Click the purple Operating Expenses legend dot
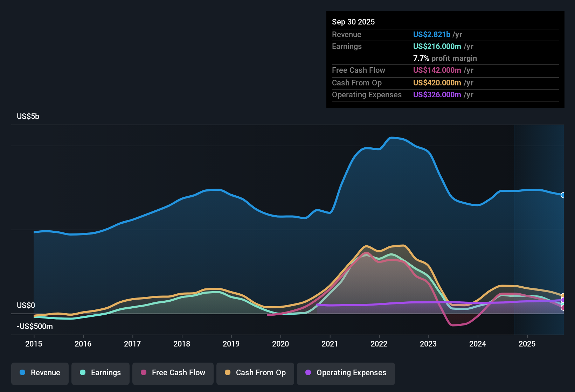 point(308,373)
